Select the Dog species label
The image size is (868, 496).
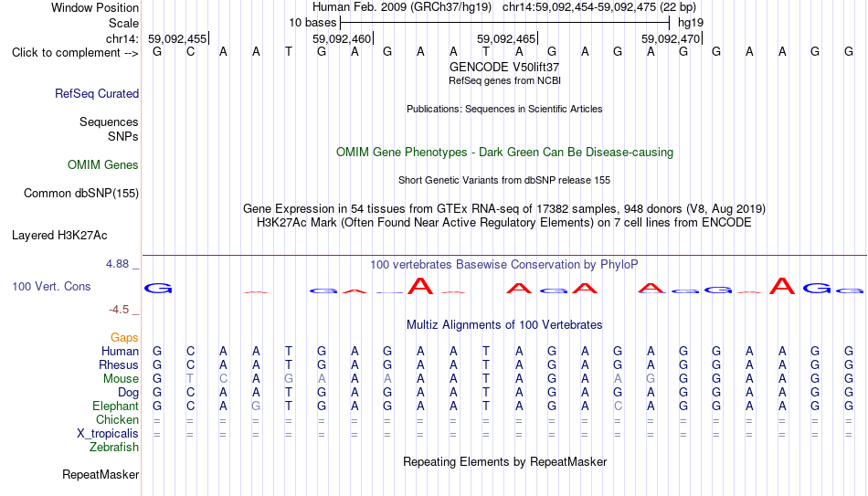coord(128,393)
